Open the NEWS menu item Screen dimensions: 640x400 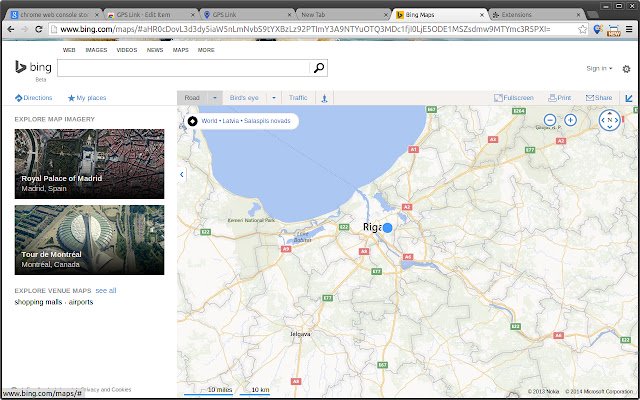[155, 50]
